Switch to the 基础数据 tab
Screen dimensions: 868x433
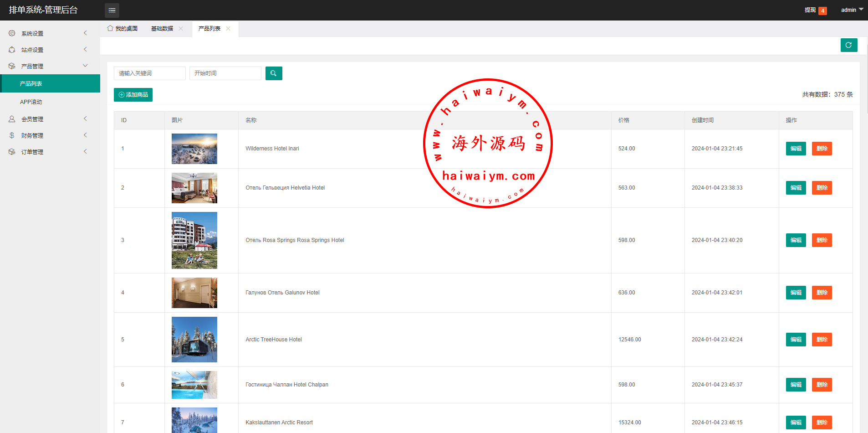162,29
